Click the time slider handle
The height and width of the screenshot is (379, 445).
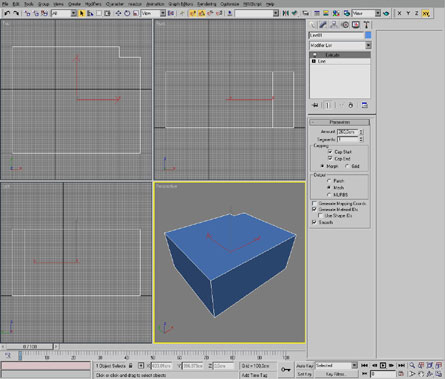[x=29, y=347]
